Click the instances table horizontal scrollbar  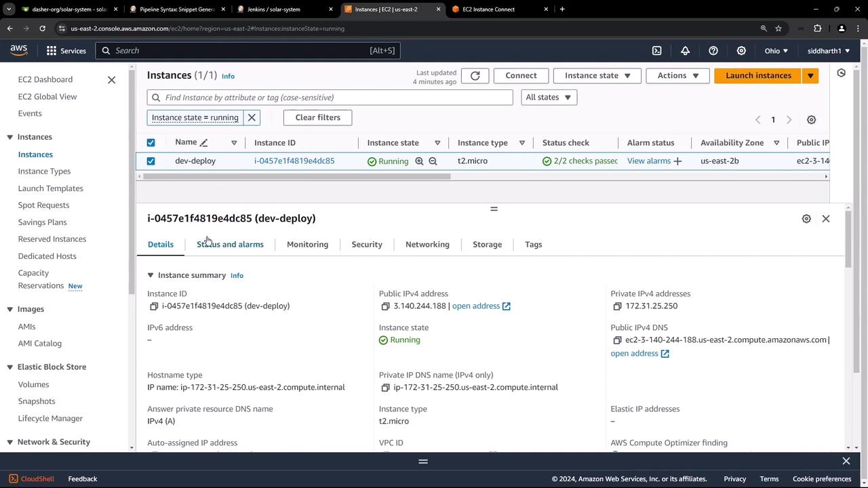pos(296,177)
